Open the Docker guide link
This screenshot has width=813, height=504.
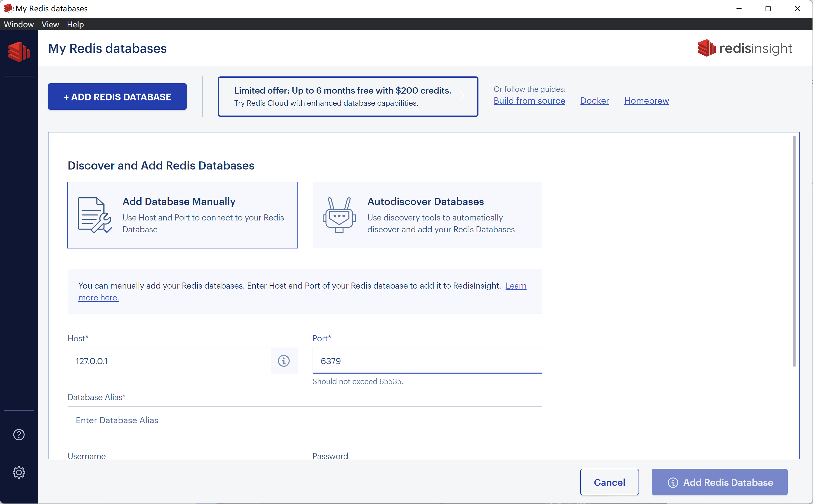[595, 101]
